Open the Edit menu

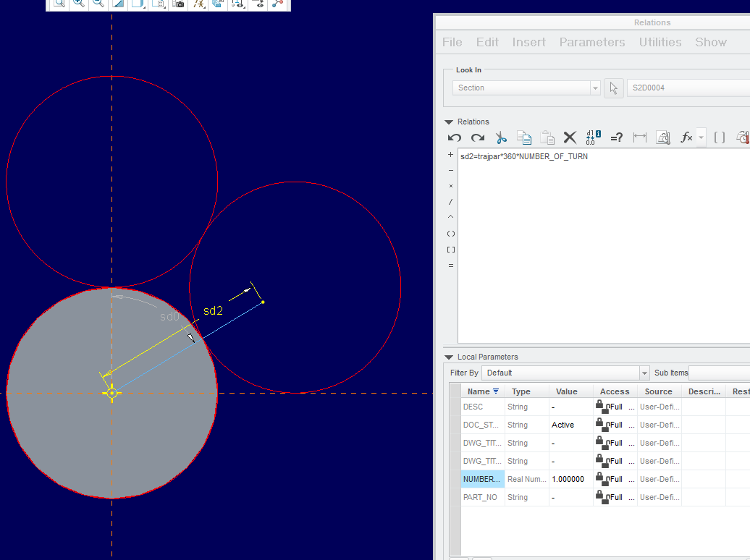[487, 42]
